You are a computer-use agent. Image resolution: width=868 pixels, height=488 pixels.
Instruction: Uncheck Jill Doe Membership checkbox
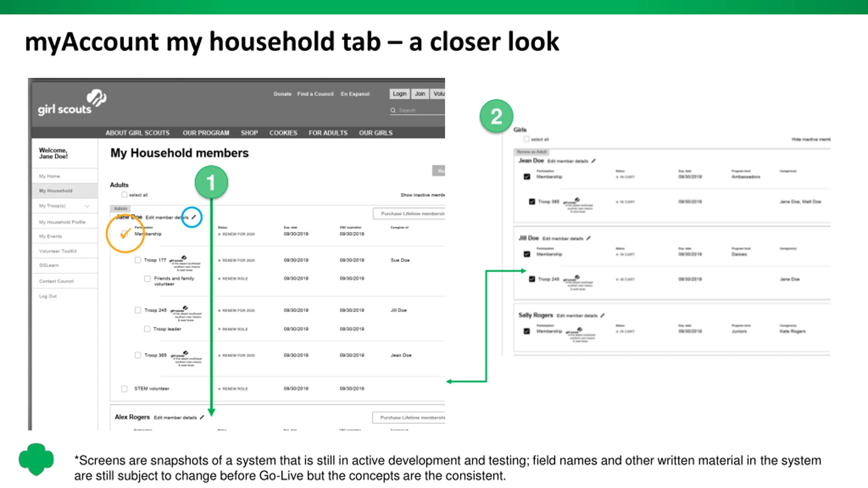[x=527, y=254]
